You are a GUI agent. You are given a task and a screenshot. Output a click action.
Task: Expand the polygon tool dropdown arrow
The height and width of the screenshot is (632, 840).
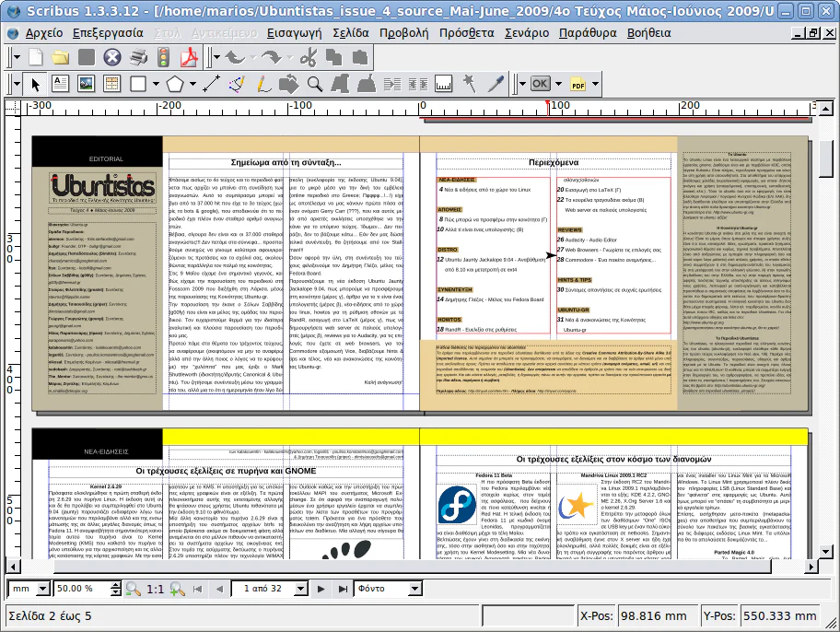(x=192, y=84)
